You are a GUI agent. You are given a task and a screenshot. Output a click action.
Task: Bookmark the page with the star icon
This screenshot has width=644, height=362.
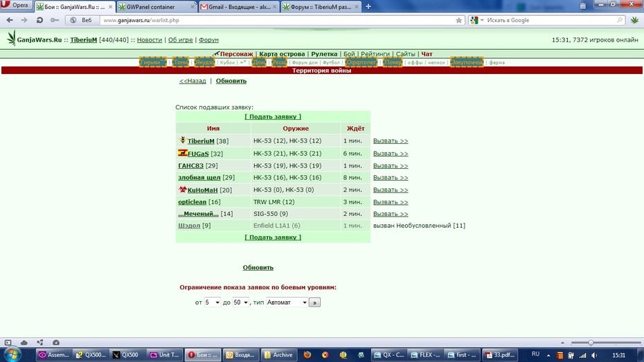(459, 20)
